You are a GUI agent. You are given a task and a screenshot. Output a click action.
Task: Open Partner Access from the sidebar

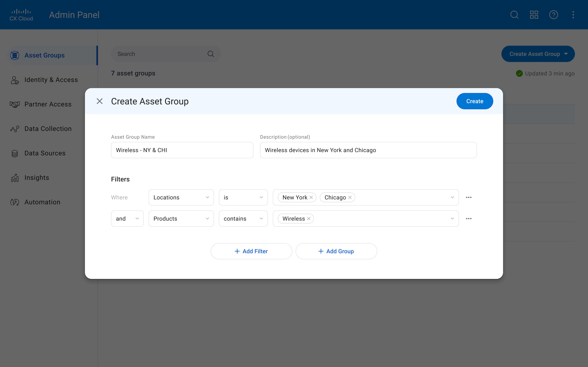48,104
